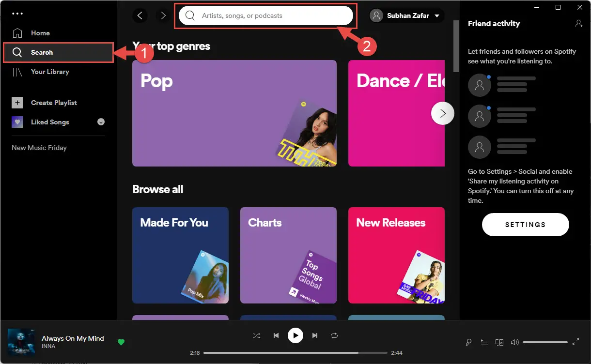Seek within the song progress bar
The width and height of the screenshot is (591, 364).
tap(295, 353)
